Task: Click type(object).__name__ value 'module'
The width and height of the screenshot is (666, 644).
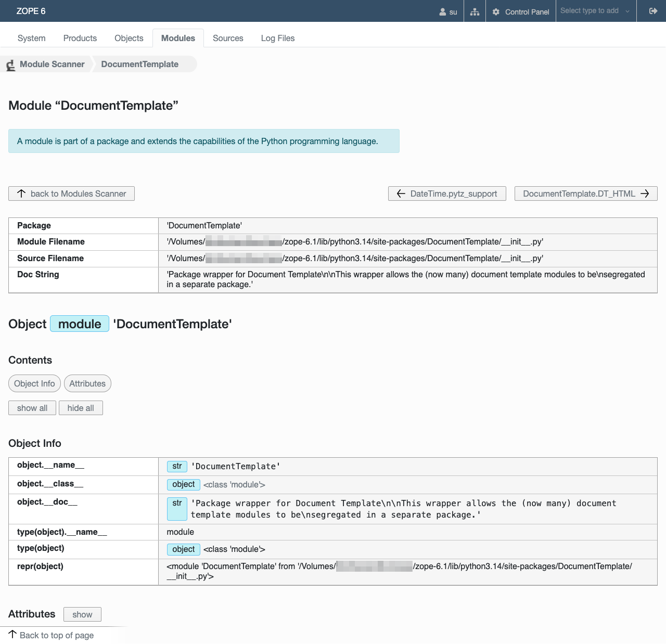Action: (x=181, y=532)
